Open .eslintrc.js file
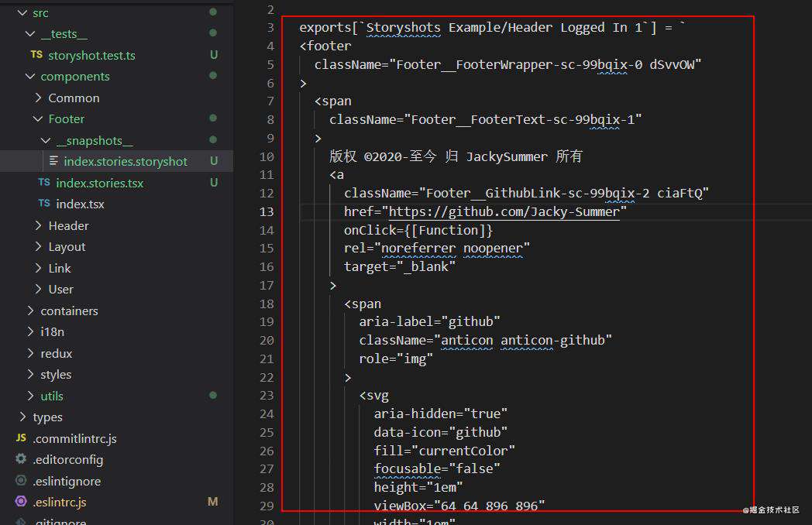 click(60, 503)
